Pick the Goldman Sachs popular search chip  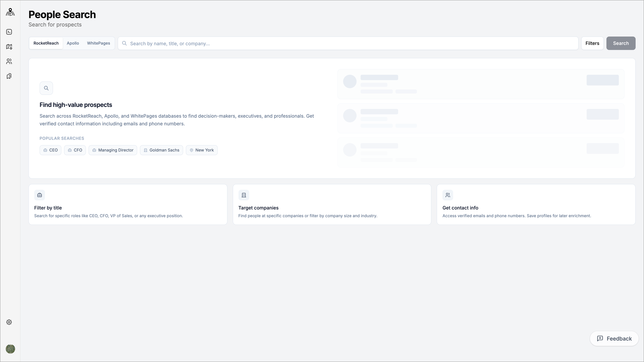(162, 150)
